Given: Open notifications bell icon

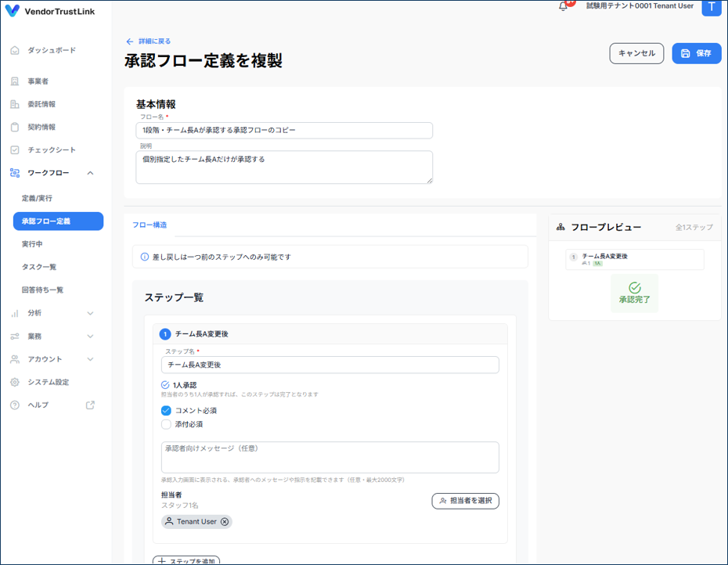Looking at the screenshot, I should coord(563,6).
